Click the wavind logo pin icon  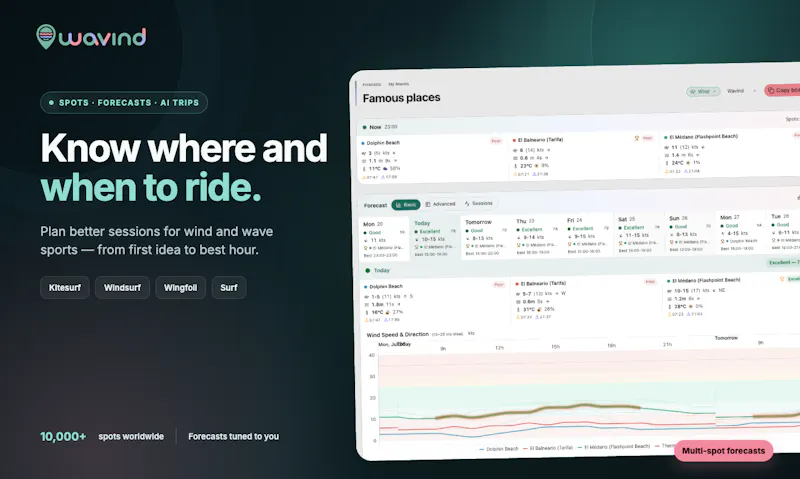pos(46,37)
